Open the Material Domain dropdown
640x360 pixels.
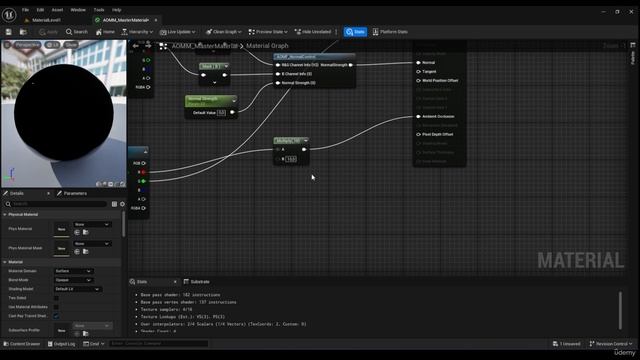click(73, 271)
